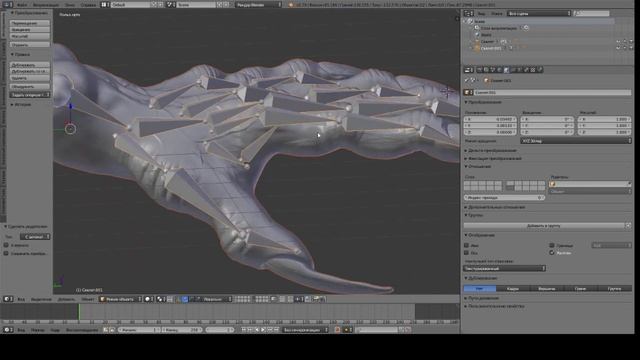Image resolution: width=640 pixels, height=360 pixels.
Task: Toggle the first checkbox in Сделать родителем panel
Action: 6,245
